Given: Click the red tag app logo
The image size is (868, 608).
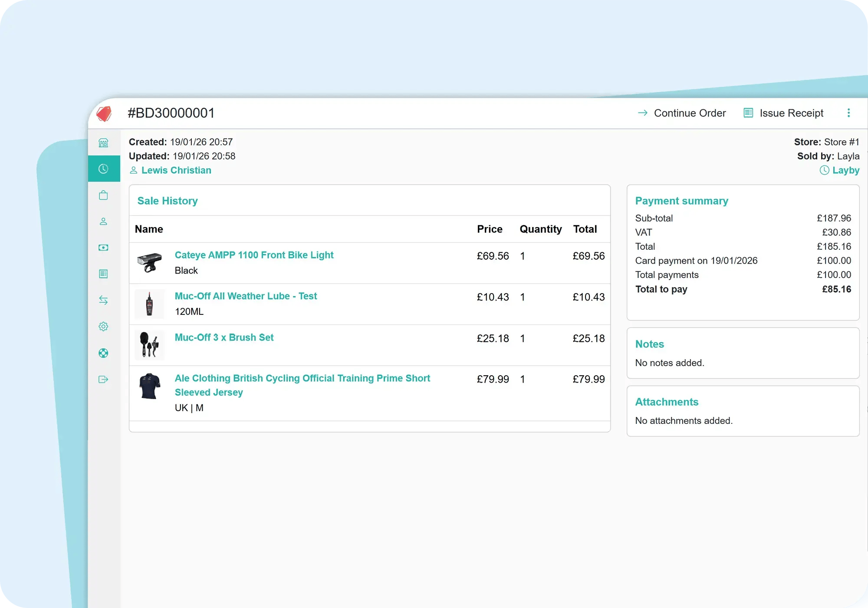Looking at the screenshot, I should pyautogui.click(x=105, y=113).
